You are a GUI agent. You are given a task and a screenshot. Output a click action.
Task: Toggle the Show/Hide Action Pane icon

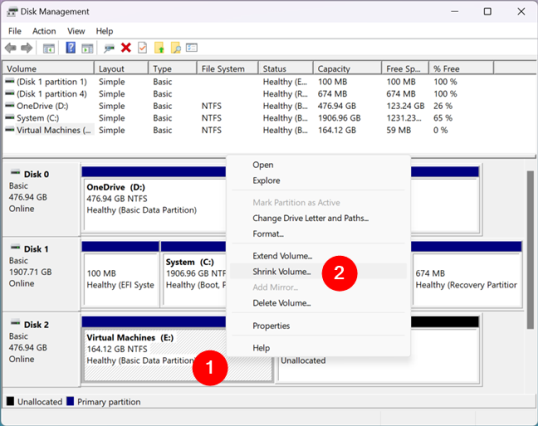87,48
